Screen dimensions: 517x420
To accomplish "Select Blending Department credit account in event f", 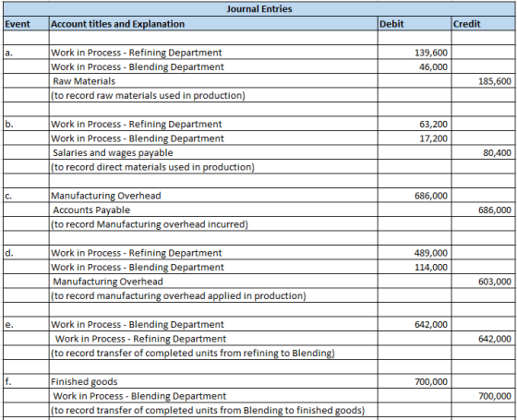I will (x=213, y=396).
